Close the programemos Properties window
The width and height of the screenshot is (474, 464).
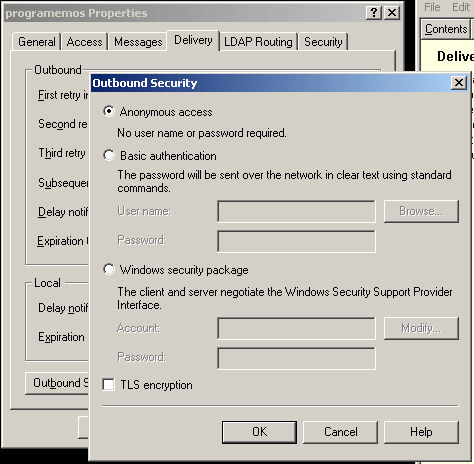click(392, 13)
